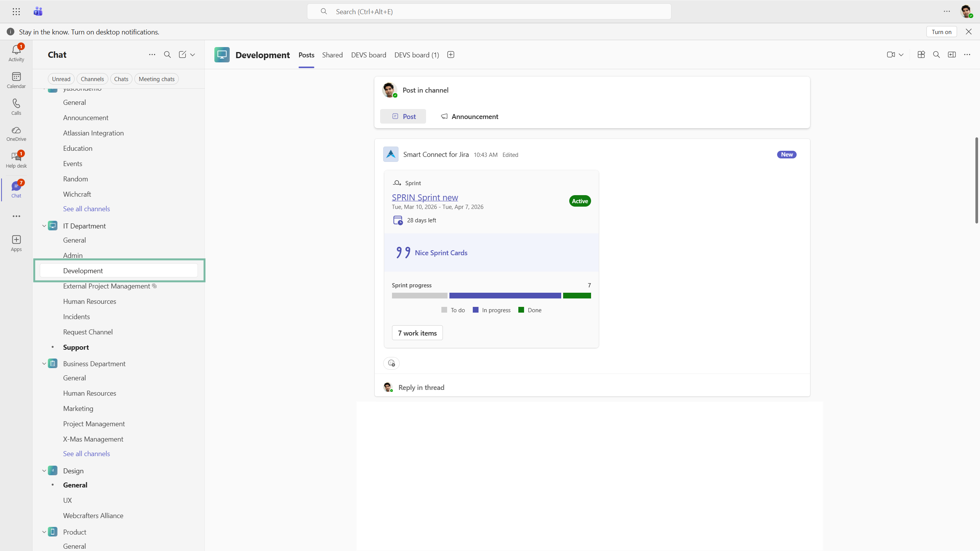Open the meet now dropdown arrow
Screen dimensions: 980x551
pos(901,55)
